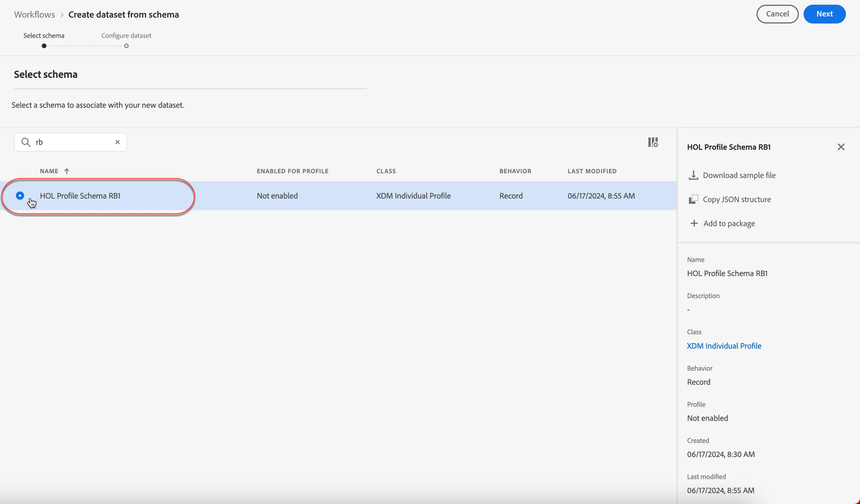Click the panel Name value HOL Profile Schema RB1
860x504 pixels.
tap(727, 273)
